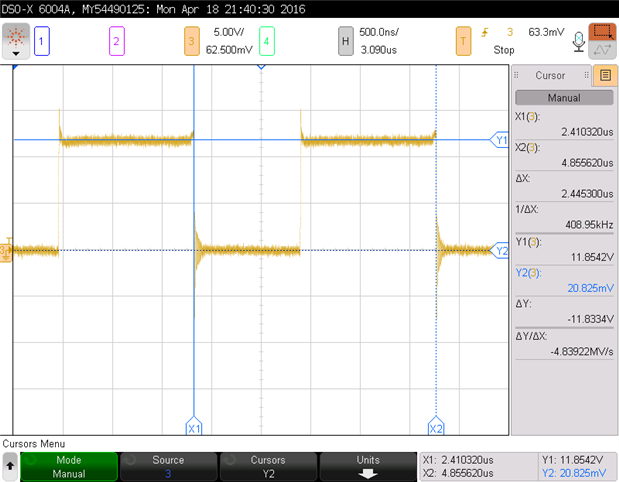The width and height of the screenshot is (619, 482).
Task: Open trigger T settings
Action: tap(463, 41)
